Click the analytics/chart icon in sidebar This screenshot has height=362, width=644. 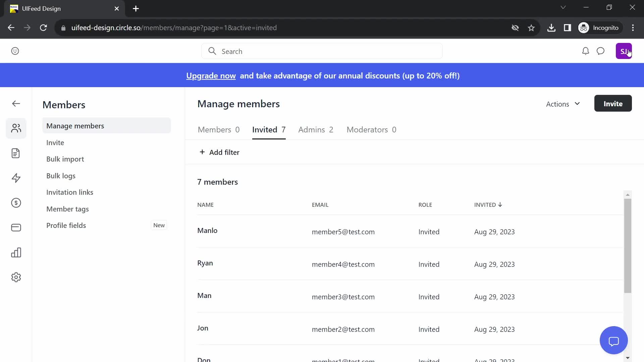coord(16,252)
